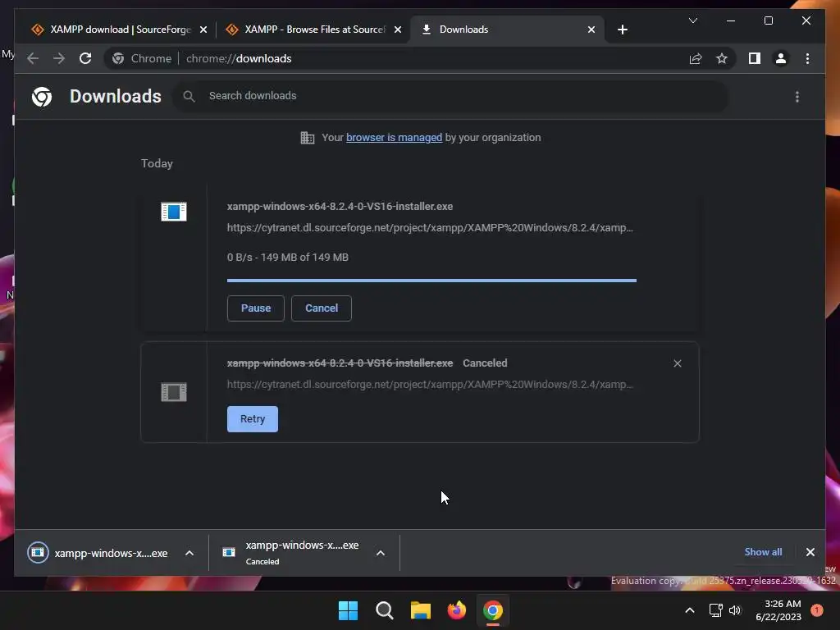Remove the canceled download from list
Screen dimensions: 840x630
tap(677, 363)
